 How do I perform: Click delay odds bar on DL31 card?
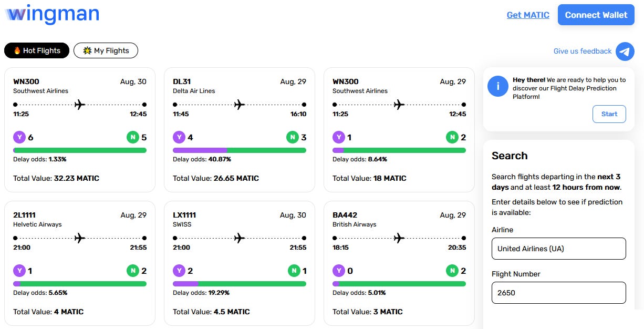pyautogui.click(x=240, y=150)
